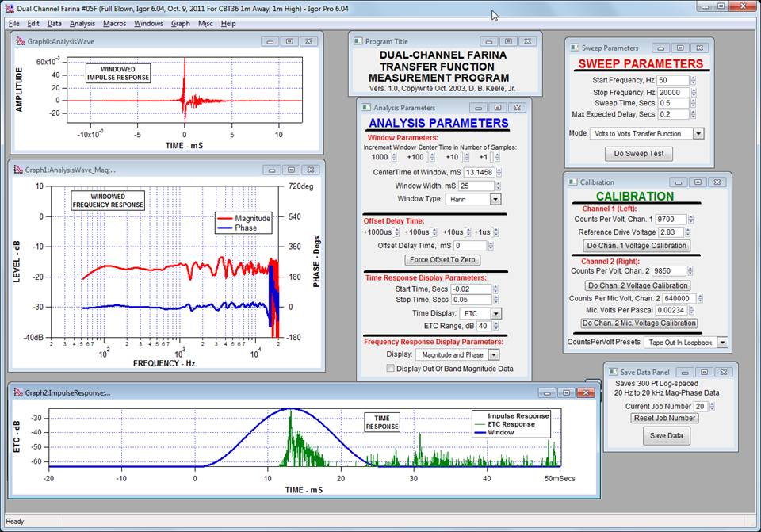The height and width of the screenshot is (532, 761).
Task: Click the ETC Range dB field
Action: click(x=484, y=326)
